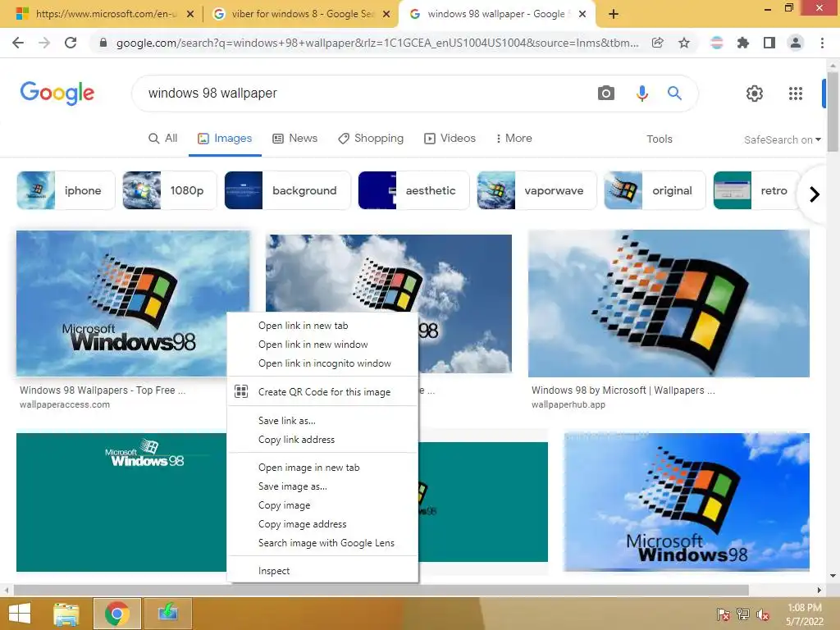The width and height of the screenshot is (840, 630).
Task: Open the Extensions puzzle icon
Action: click(743, 43)
